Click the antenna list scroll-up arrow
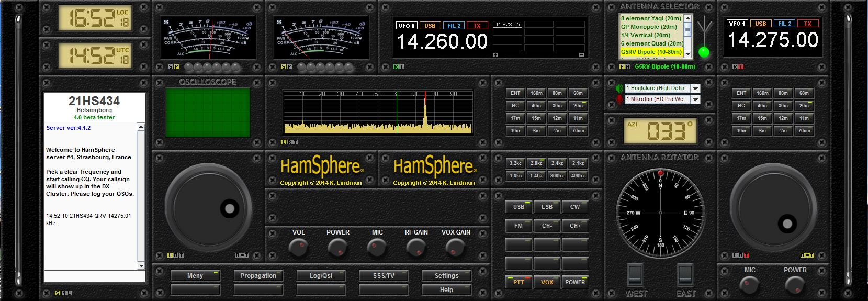The image size is (868, 301). (689, 18)
